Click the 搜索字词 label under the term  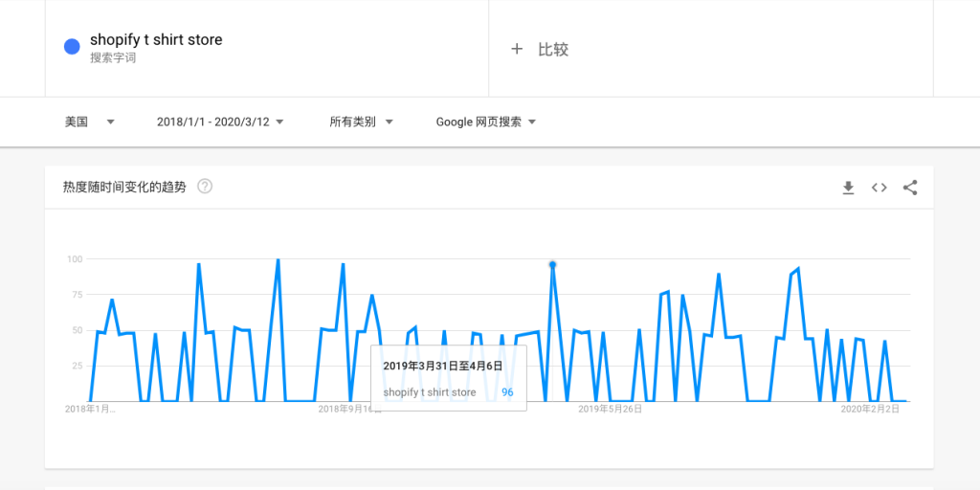(x=113, y=58)
